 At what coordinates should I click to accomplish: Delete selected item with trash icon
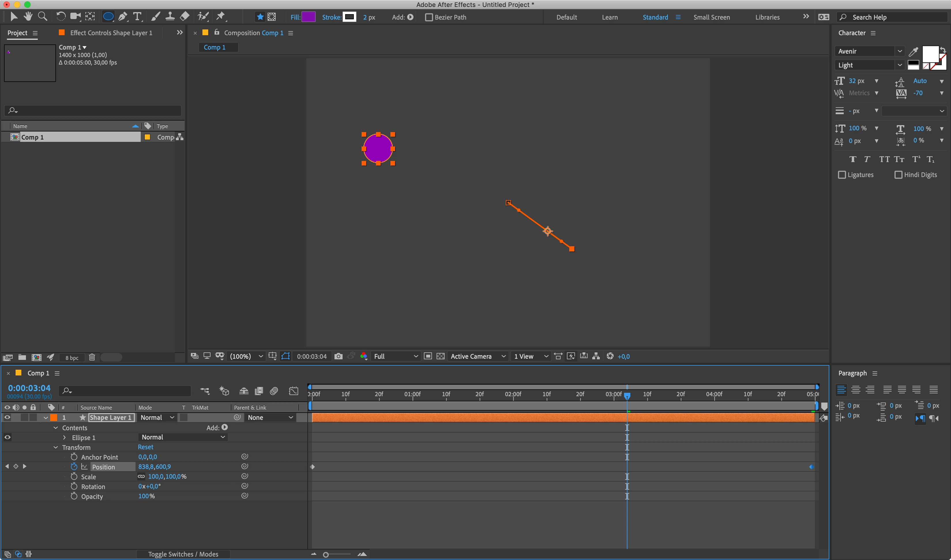point(92,357)
